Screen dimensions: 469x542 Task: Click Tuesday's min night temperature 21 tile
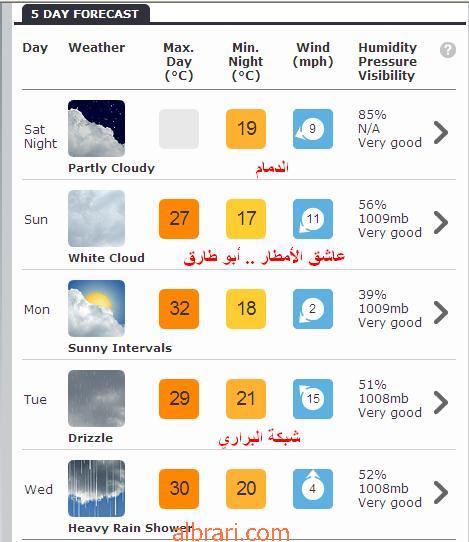[x=246, y=399]
